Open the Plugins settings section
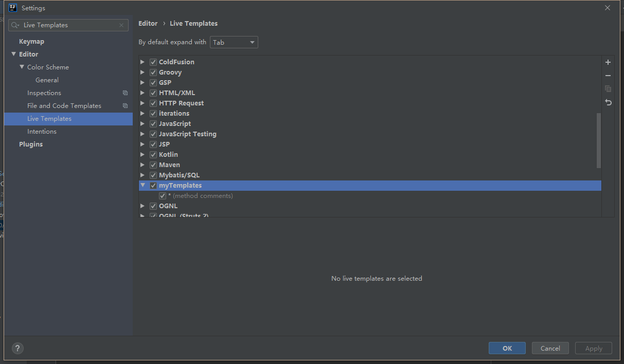 (31, 144)
